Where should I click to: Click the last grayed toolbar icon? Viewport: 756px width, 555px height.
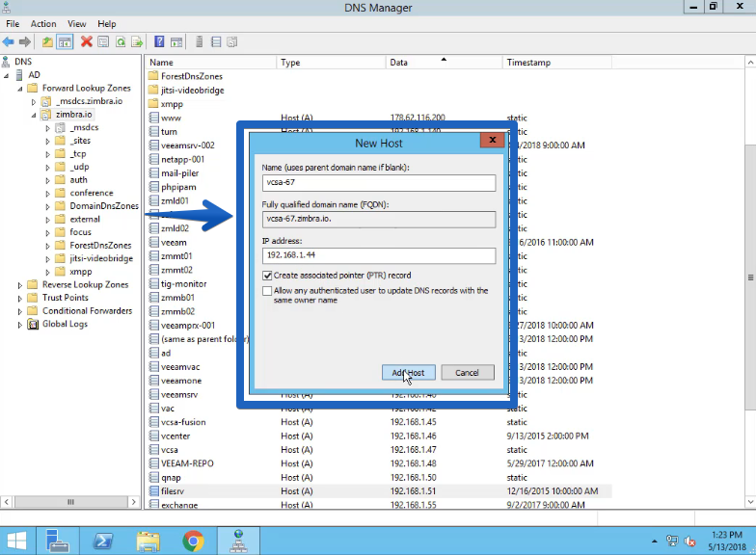231,42
